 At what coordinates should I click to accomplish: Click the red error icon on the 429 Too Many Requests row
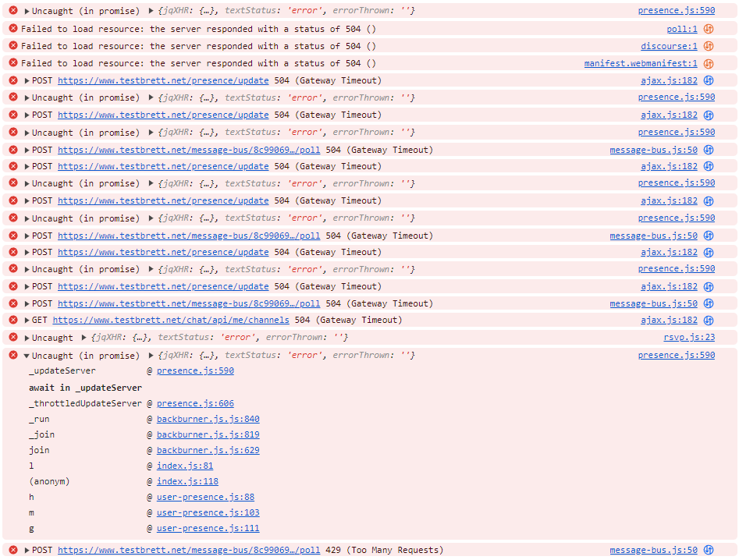click(x=13, y=550)
